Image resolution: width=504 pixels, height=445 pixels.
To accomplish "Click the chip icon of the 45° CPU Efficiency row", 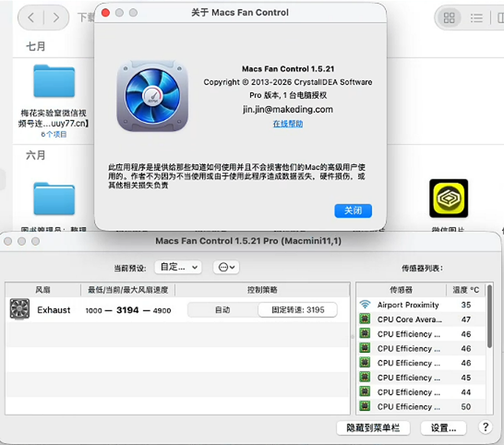I will 365,377.
